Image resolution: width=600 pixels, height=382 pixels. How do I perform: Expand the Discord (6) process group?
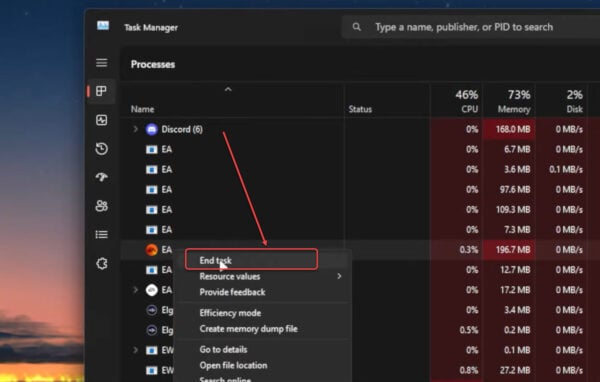[135, 129]
